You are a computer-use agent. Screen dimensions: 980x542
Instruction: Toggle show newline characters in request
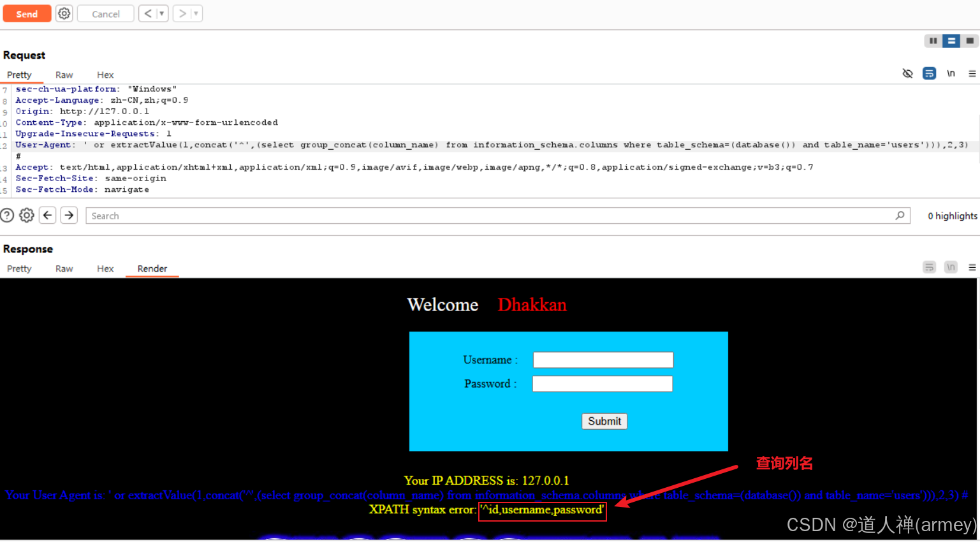point(951,73)
